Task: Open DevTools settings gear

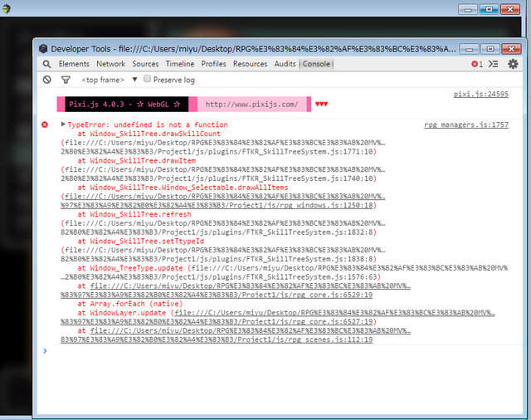Action: point(513,64)
